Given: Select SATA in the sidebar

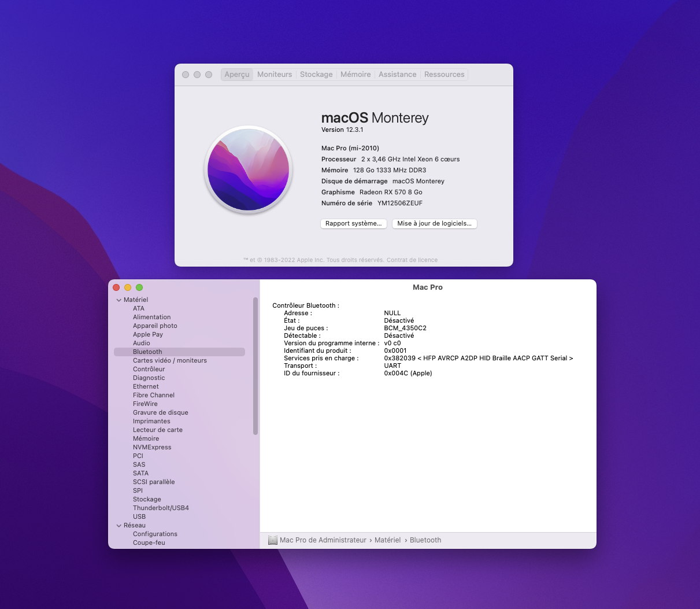Looking at the screenshot, I should pyautogui.click(x=140, y=473).
